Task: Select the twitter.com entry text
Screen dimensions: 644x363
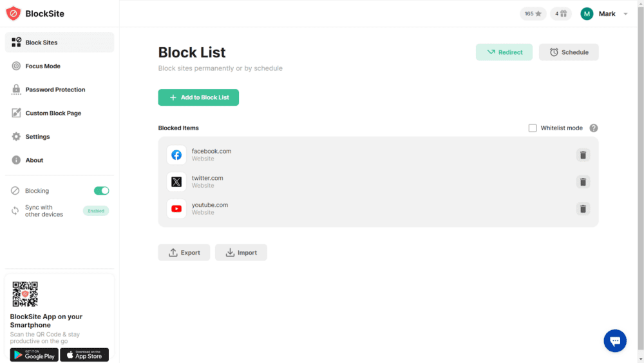Action: pos(207,178)
